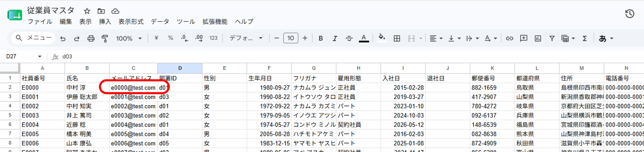Click the 従業員マスタ document title

[51, 11]
